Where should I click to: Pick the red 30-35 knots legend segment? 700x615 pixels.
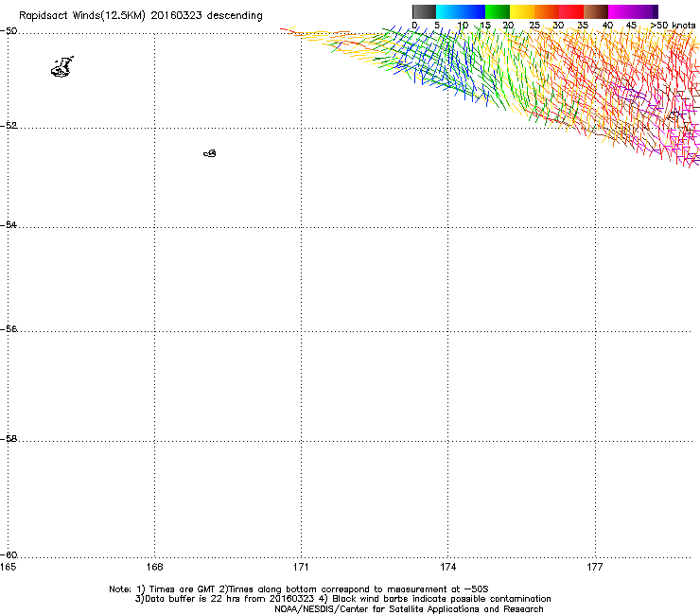[571, 11]
